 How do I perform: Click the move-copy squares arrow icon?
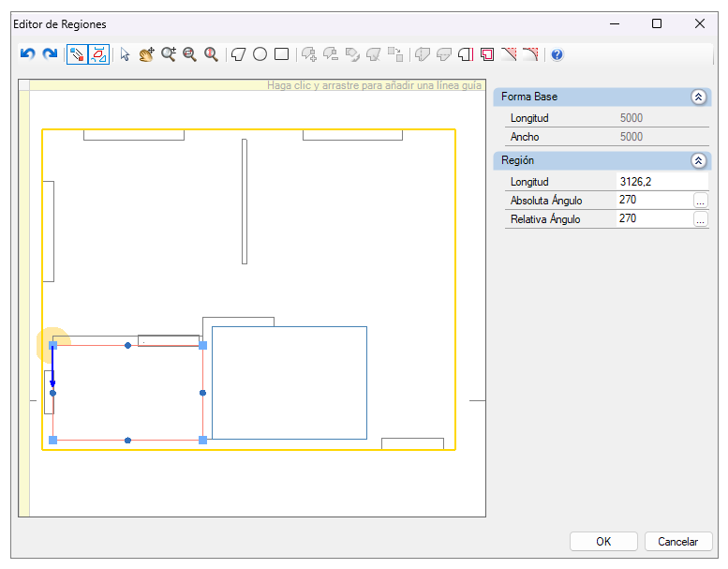[x=395, y=54]
